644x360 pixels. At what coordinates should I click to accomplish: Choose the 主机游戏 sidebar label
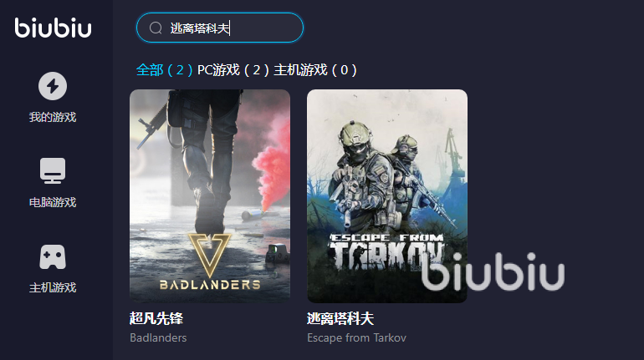(x=53, y=288)
